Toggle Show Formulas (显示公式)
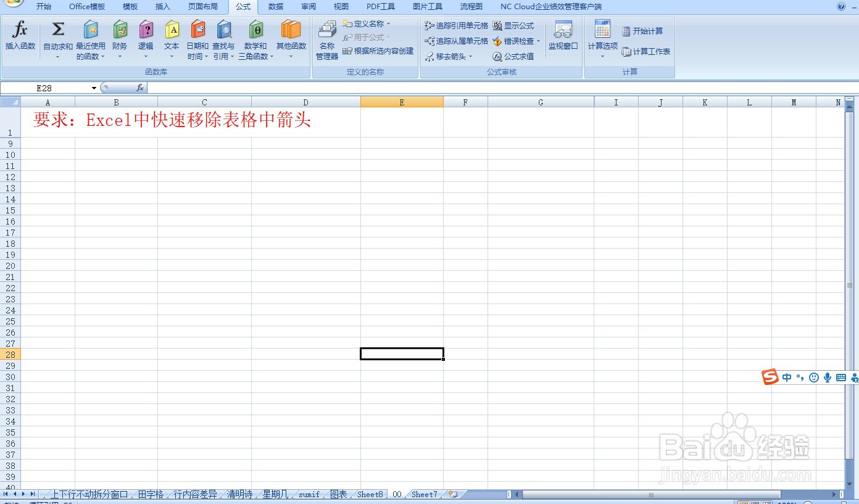Image resolution: width=859 pixels, height=504 pixels. [x=513, y=26]
